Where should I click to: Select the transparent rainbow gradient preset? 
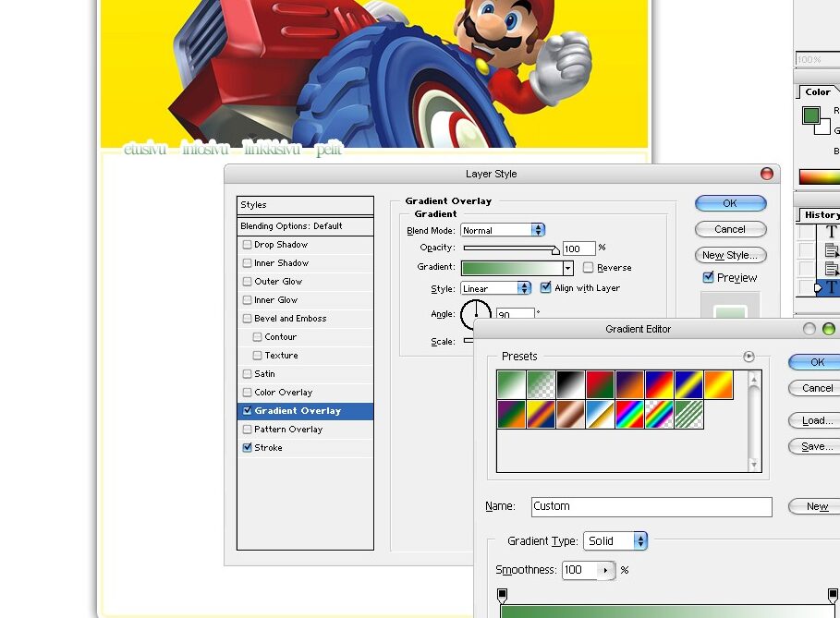pos(660,415)
